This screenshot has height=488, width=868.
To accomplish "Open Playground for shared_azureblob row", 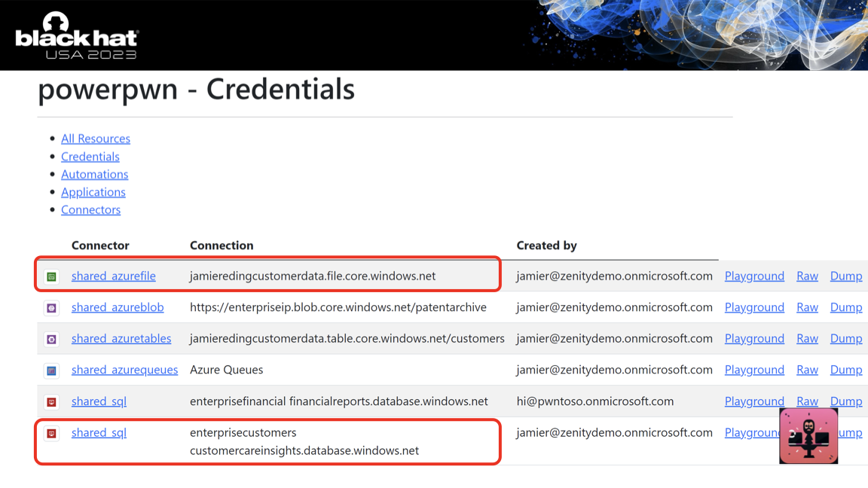I will point(754,307).
